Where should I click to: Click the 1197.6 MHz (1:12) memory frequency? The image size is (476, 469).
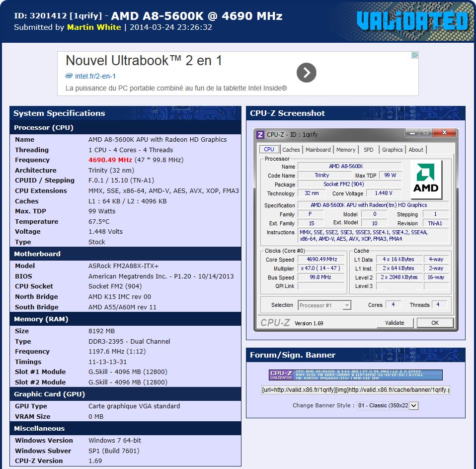pos(117,351)
